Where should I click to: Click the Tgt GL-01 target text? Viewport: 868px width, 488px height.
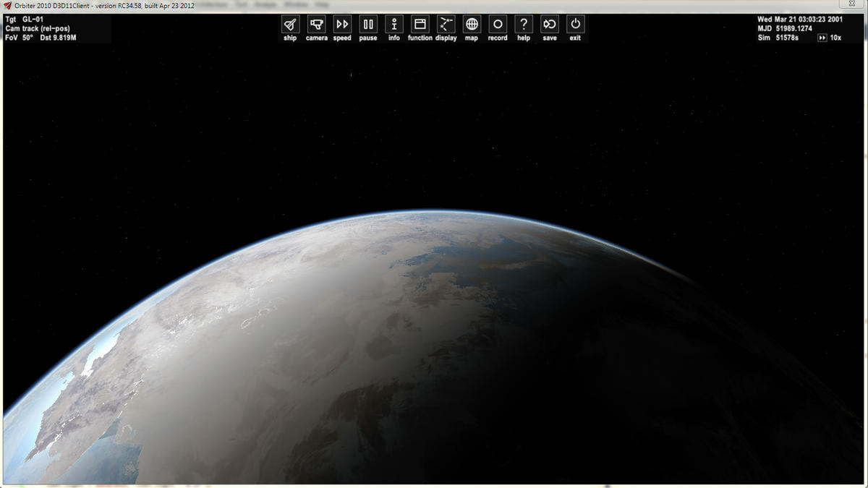coord(25,20)
